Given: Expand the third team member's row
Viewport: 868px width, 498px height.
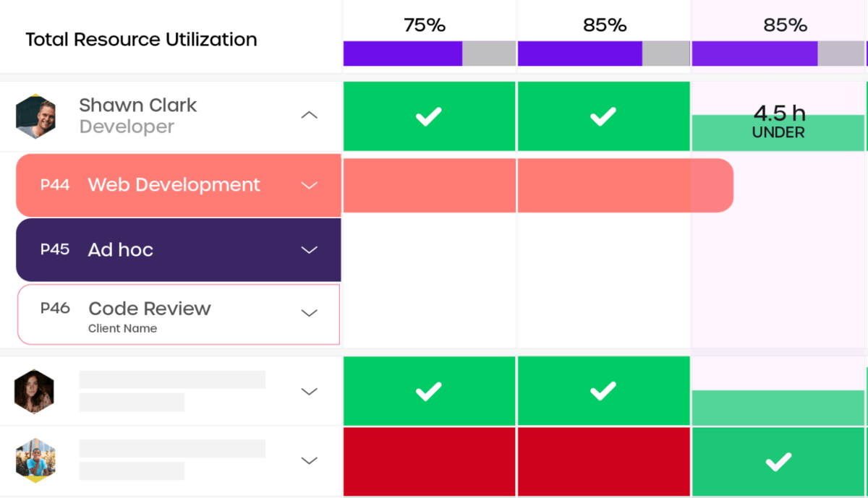Looking at the screenshot, I should 309,460.
